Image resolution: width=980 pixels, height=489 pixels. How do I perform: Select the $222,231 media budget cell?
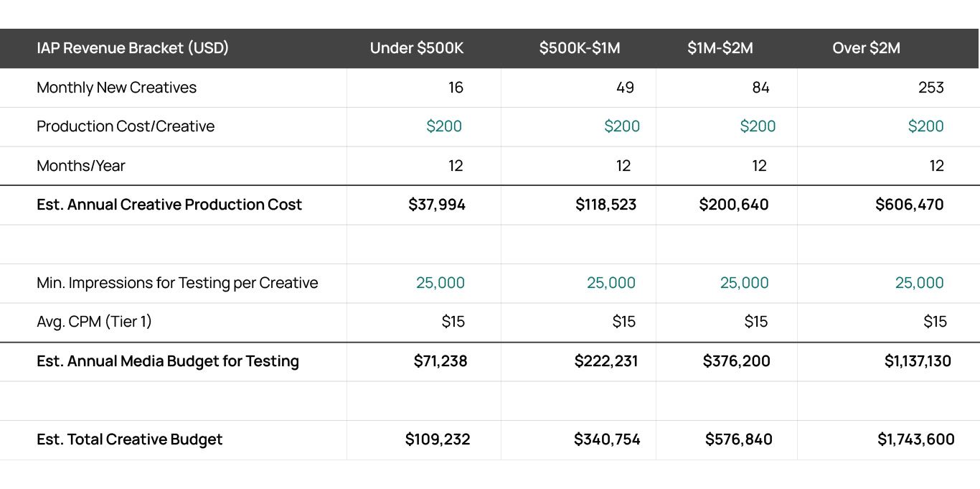tap(607, 361)
